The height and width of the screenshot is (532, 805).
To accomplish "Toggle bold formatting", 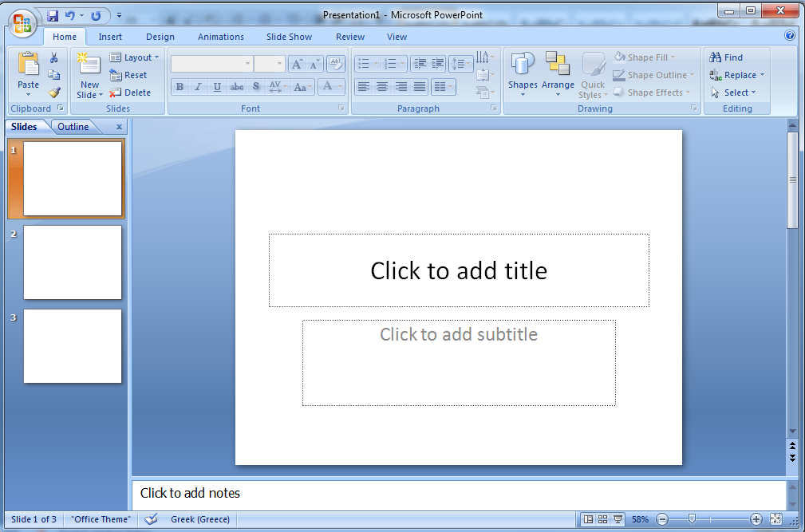I will [x=180, y=87].
